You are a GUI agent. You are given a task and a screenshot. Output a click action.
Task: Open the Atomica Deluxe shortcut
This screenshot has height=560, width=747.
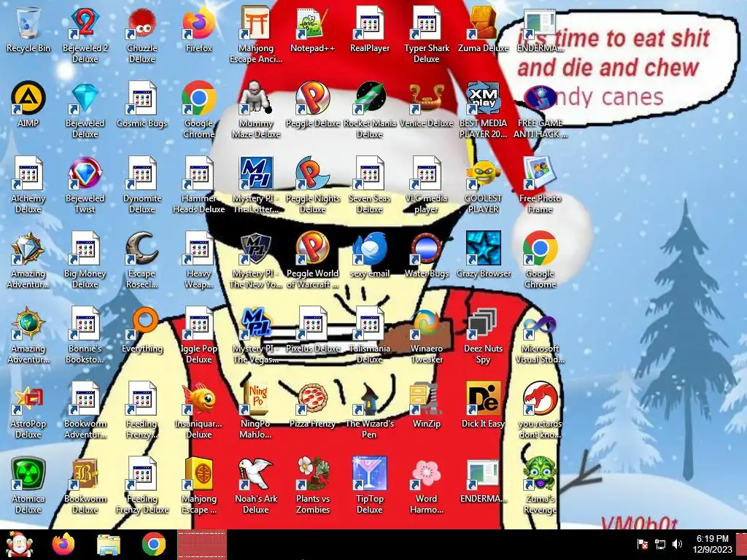pyautogui.click(x=28, y=485)
